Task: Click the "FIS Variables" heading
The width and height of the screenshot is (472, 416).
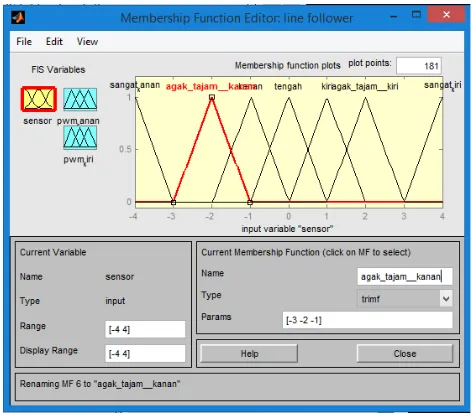Action: coord(58,70)
